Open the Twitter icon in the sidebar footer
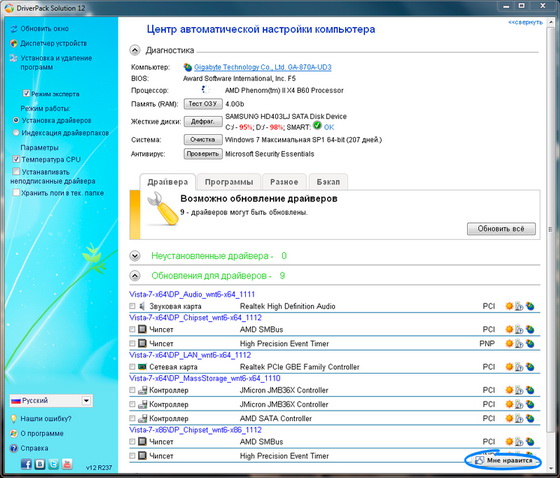Screen dimensions: 560x478 click(x=54, y=464)
